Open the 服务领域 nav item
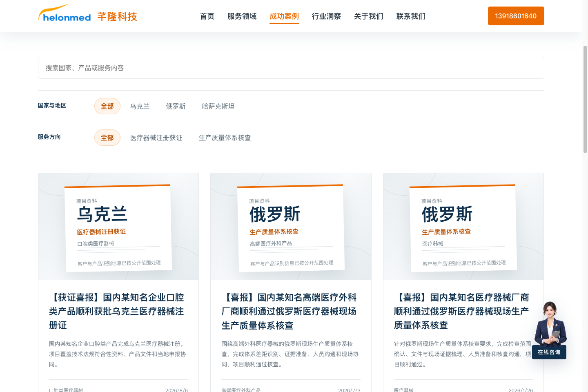Screen dimensions: 588x392 pyautogui.click(x=242, y=16)
